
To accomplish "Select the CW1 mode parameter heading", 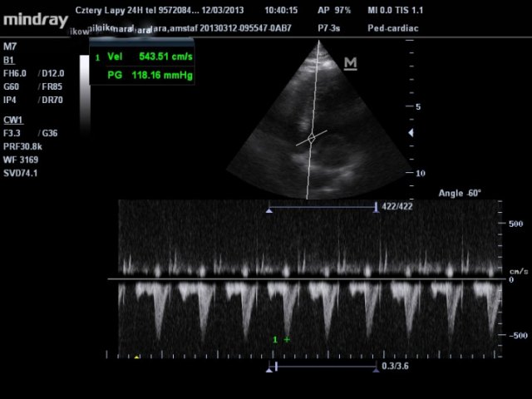I will click(x=12, y=120).
